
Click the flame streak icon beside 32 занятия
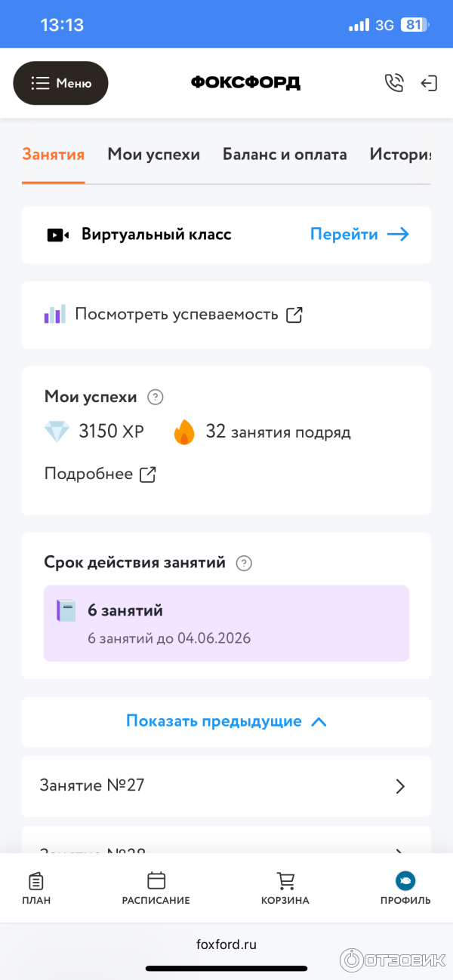coord(184,432)
